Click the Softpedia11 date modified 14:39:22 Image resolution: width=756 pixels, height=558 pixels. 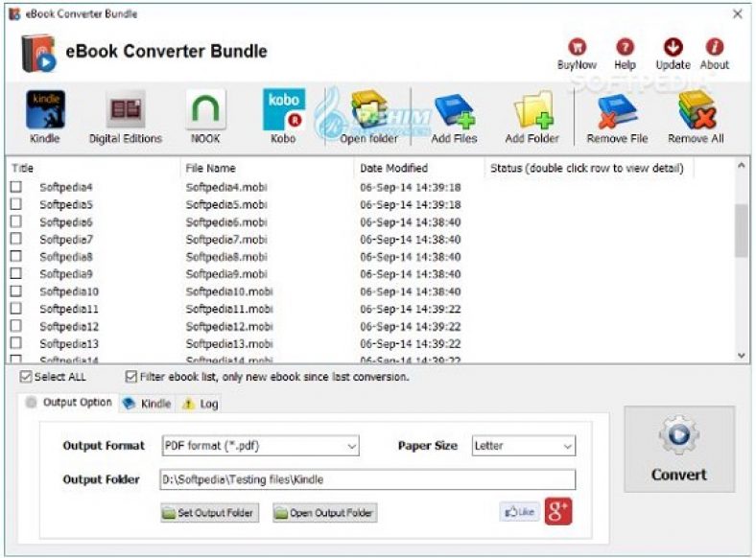click(411, 309)
